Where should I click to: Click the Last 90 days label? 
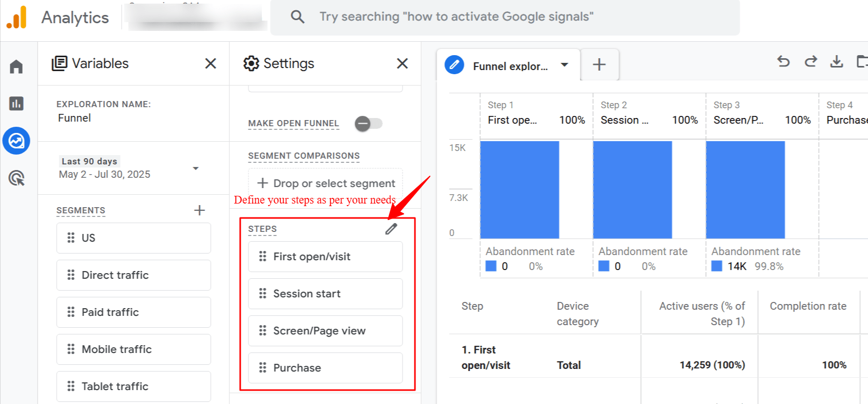coord(89,161)
